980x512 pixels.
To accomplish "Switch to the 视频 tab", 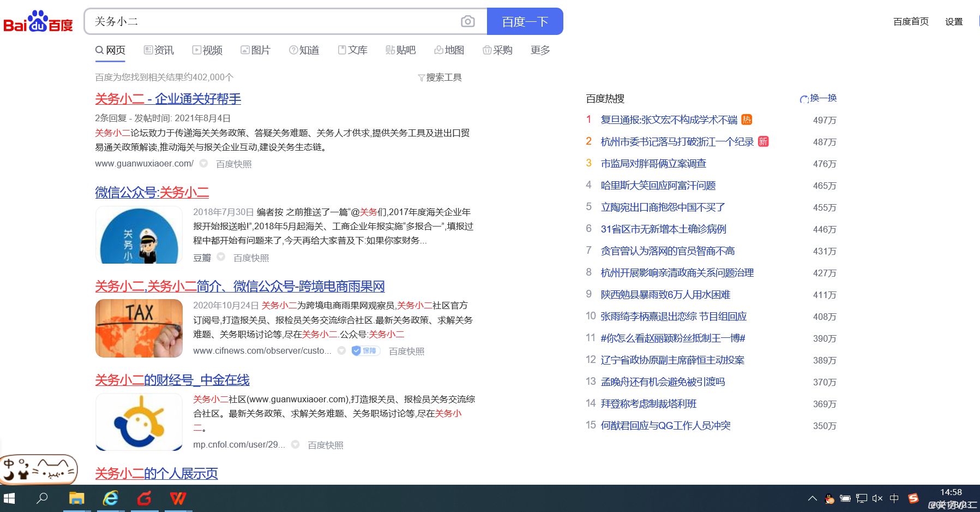I will tap(207, 50).
